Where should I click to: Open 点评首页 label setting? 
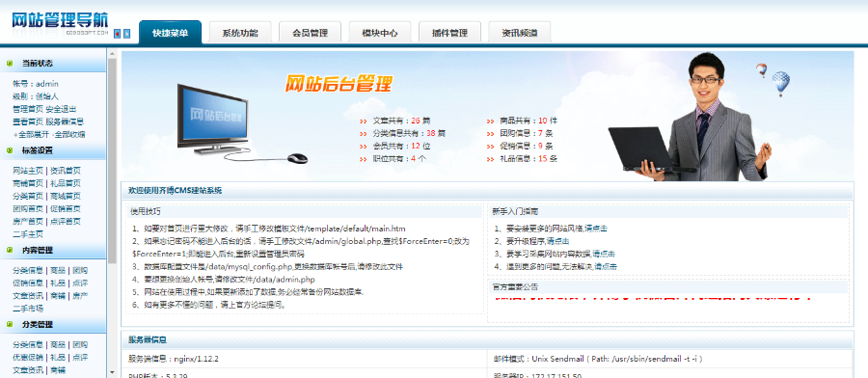pyautogui.click(x=66, y=222)
